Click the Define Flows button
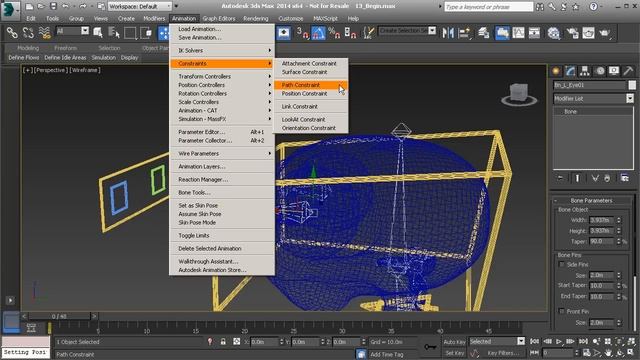640x360 pixels. (24, 58)
